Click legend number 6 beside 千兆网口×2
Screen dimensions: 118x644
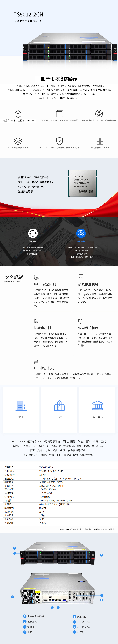click(74, 622)
